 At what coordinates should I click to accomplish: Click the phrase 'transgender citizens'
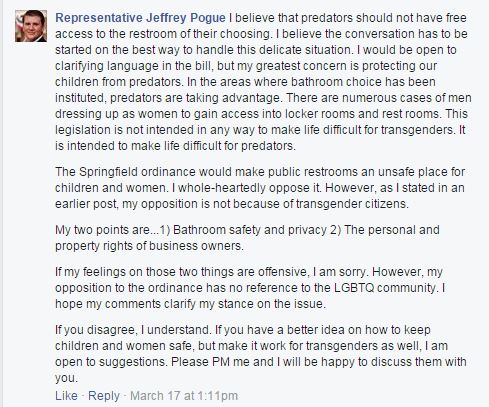(351, 204)
